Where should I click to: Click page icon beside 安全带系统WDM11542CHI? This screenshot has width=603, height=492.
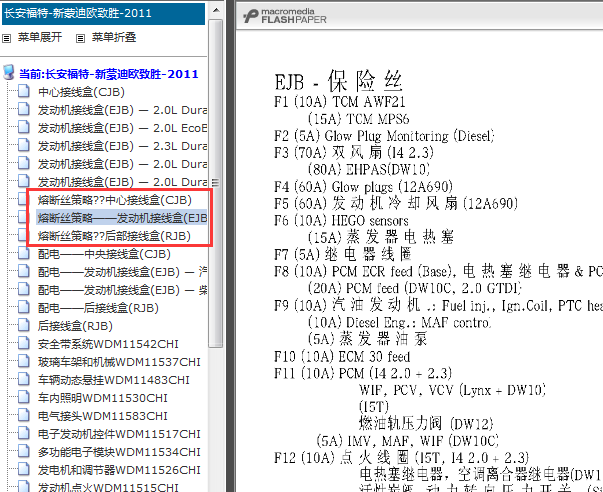click(23, 344)
